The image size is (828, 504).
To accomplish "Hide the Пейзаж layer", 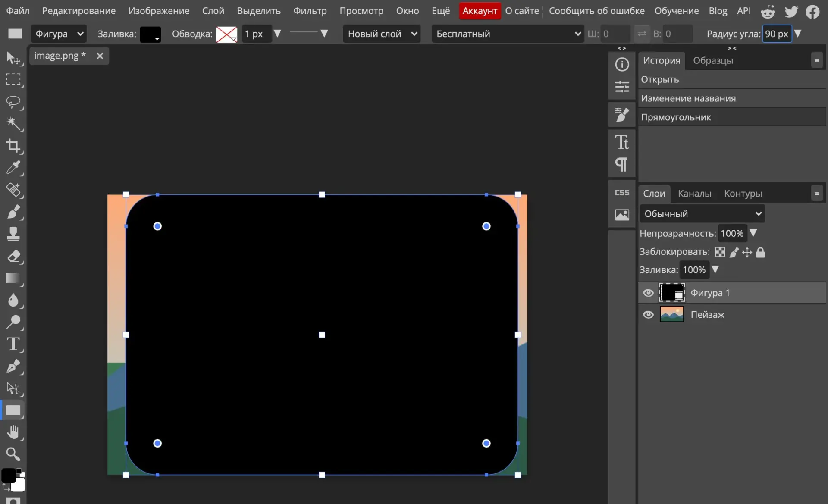I will click(x=648, y=315).
